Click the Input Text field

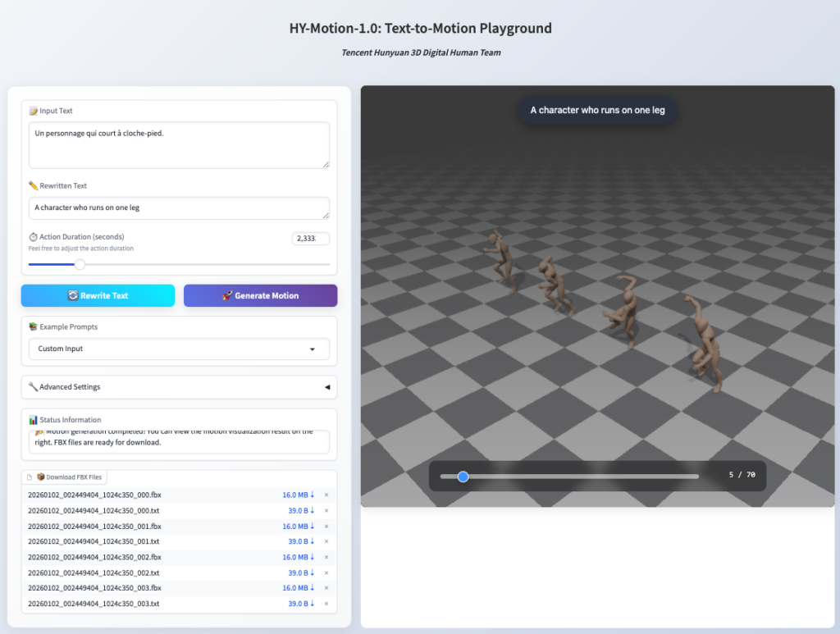tap(179, 145)
